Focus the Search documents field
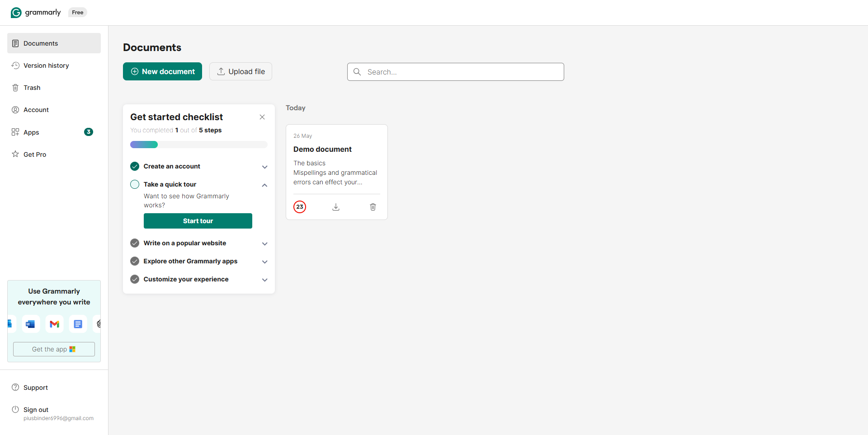 coord(456,72)
